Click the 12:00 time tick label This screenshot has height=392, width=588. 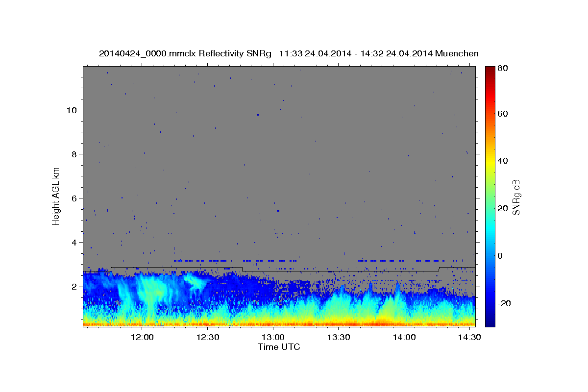pyautogui.click(x=143, y=338)
